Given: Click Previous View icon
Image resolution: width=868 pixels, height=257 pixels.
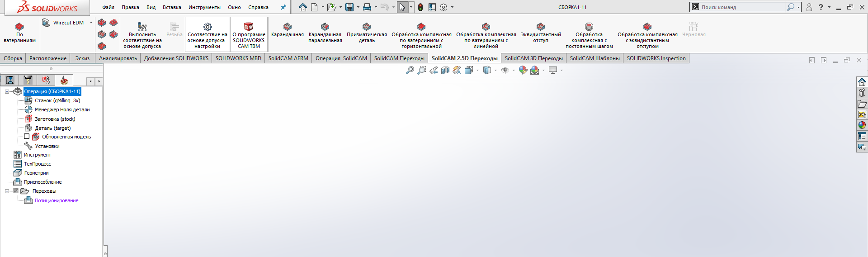Looking at the screenshot, I should pyautogui.click(x=434, y=70).
